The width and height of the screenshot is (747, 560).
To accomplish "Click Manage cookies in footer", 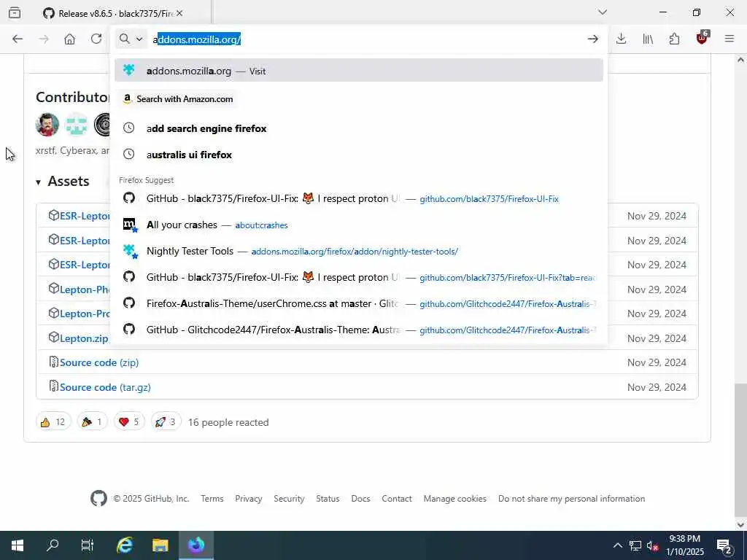I will 455,499.
